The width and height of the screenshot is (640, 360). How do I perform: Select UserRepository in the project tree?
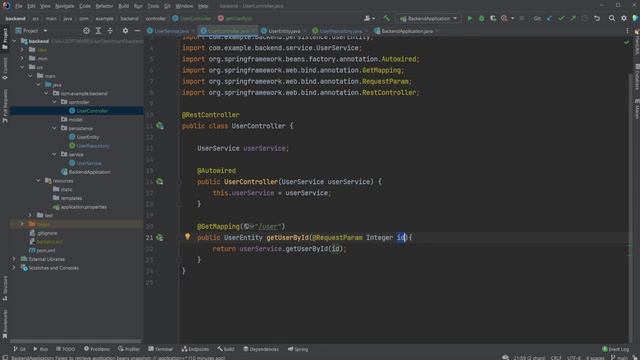[93, 146]
